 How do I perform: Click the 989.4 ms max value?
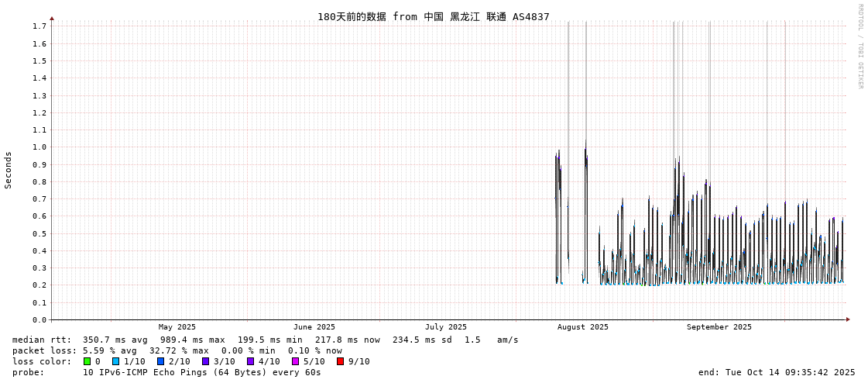(193, 340)
